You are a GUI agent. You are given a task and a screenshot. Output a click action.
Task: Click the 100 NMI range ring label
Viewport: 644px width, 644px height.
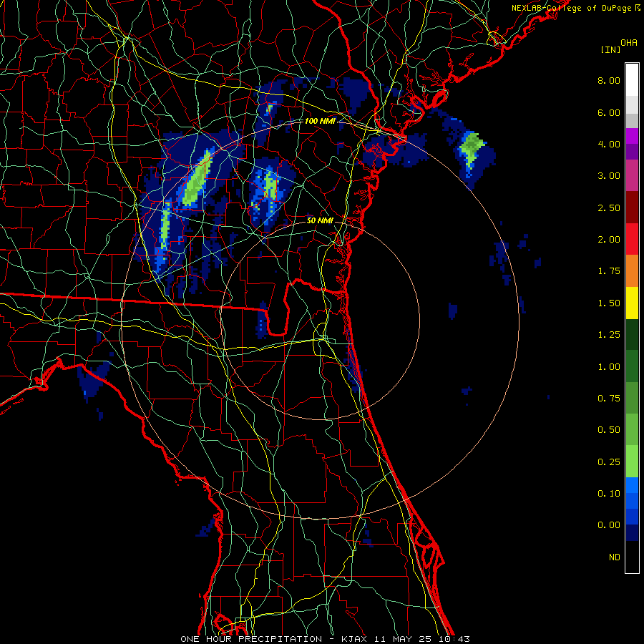[x=320, y=121]
